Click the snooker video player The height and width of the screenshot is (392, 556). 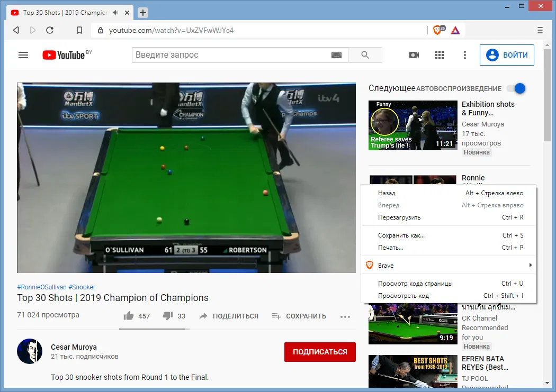pyautogui.click(x=186, y=178)
